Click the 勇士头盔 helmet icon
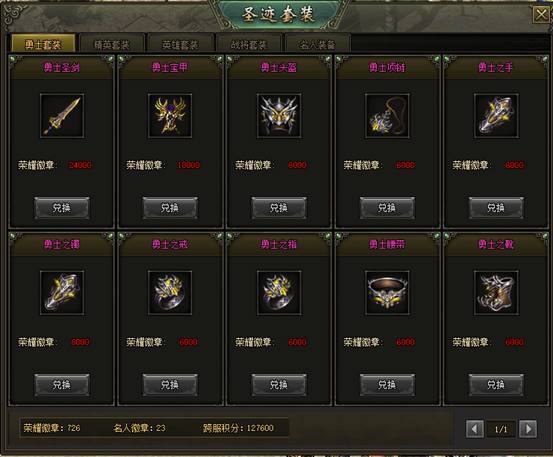The width and height of the screenshot is (553, 457). point(279,116)
